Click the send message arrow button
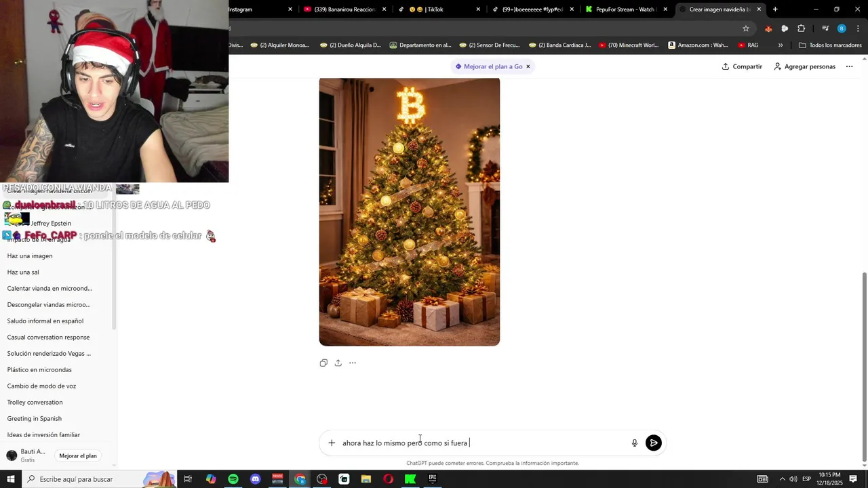The width and height of the screenshot is (868, 488). point(653,443)
